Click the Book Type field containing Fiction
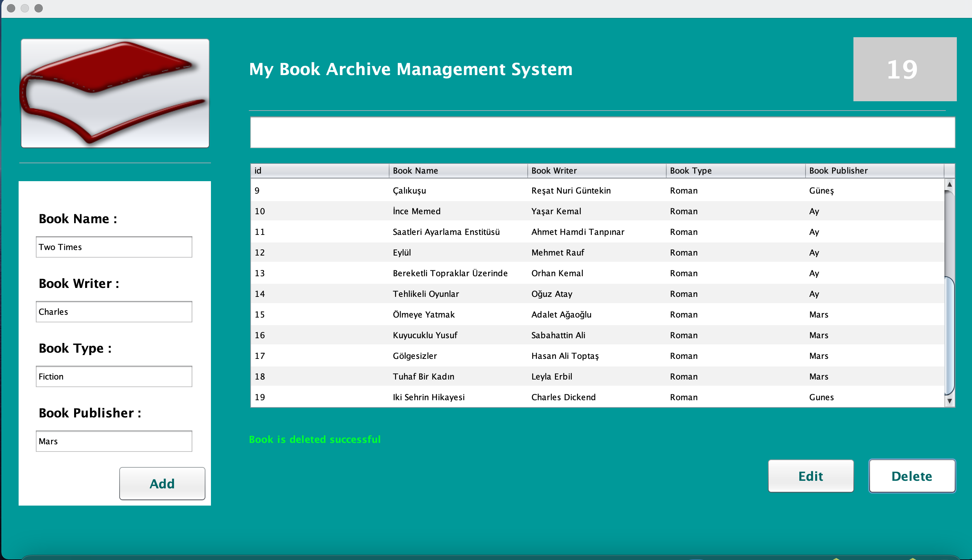The image size is (972, 560). [113, 376]
